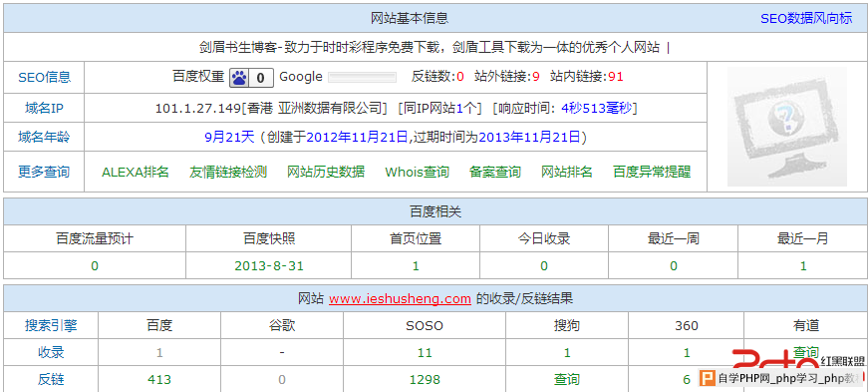This screenshot has width=868, height=392.
Task: Click the 首页位置 column header
Action: click(x=416, y=239)
